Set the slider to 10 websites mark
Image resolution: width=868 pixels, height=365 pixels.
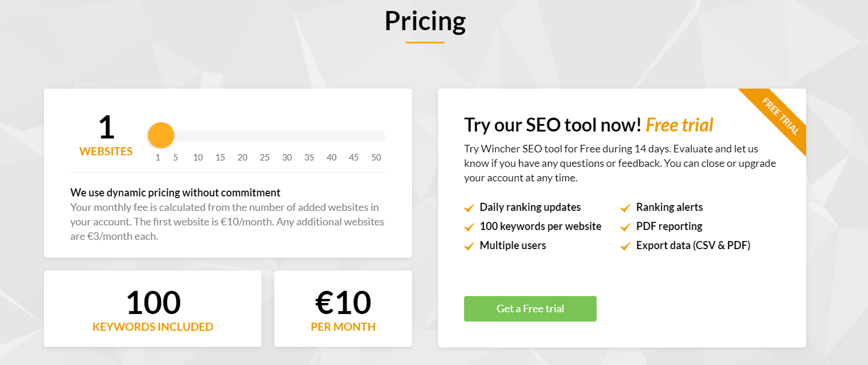(198, 157)
